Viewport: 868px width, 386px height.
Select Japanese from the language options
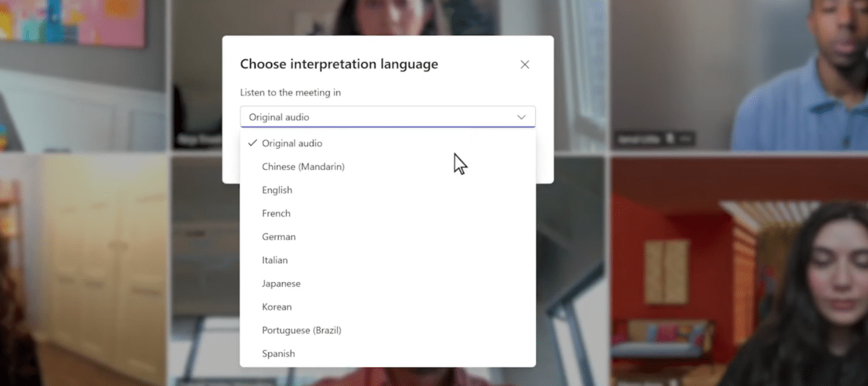click(281, 283)
